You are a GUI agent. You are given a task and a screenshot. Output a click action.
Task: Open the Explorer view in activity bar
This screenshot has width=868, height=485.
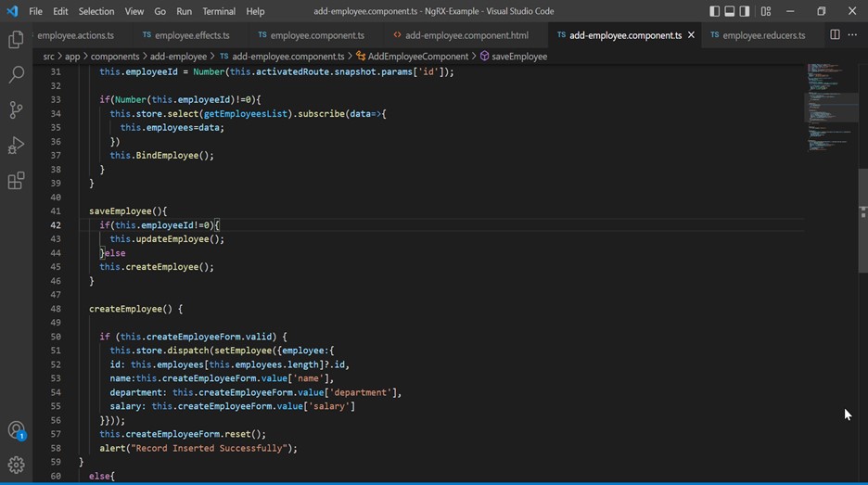click(16, 40)
